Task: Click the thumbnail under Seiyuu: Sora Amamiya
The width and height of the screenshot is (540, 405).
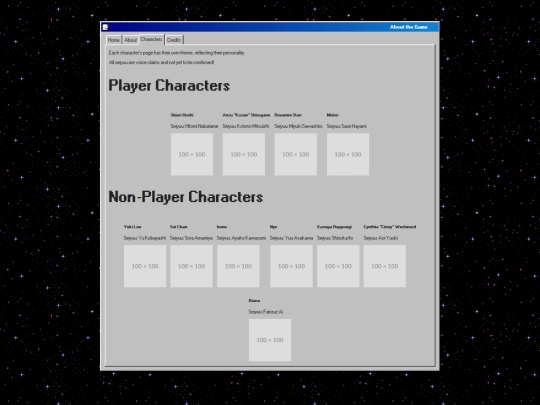Action: [191, 266]
